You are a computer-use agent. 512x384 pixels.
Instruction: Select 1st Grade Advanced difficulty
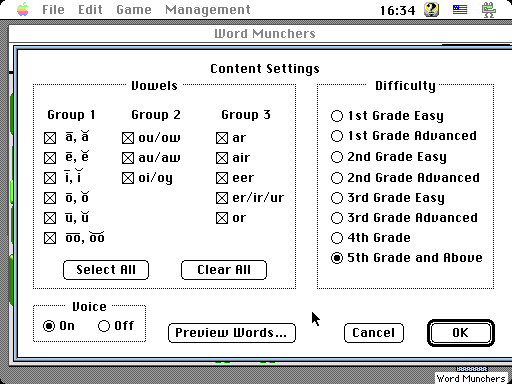click(337, 136)
